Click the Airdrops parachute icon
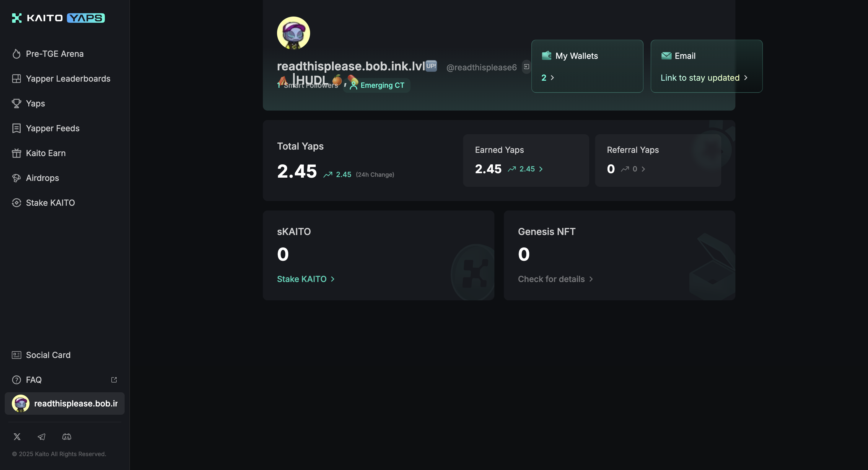 click(x=17, y=178)
